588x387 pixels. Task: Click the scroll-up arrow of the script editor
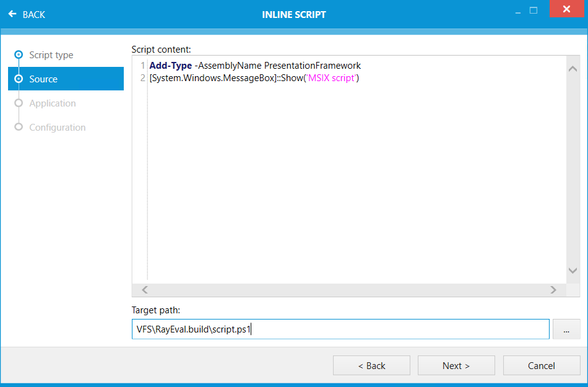[x=573, y=68]
